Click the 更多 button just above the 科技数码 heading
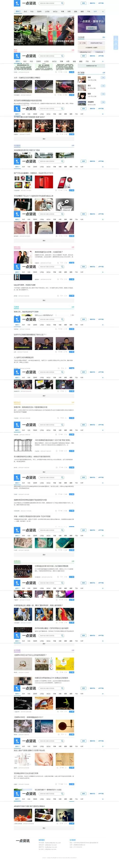This screenshot has width=119, height=868. pyautogui.click(x=44, y=139)
